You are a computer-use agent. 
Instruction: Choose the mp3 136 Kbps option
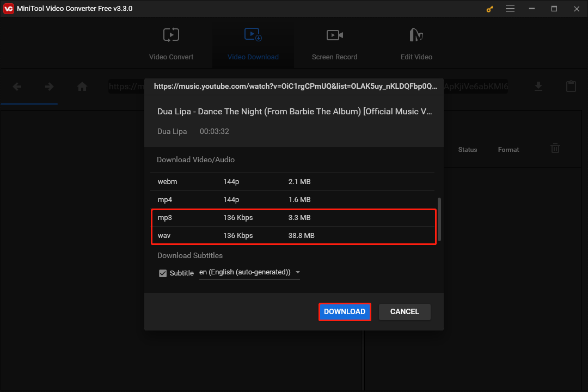coord(293,218)
